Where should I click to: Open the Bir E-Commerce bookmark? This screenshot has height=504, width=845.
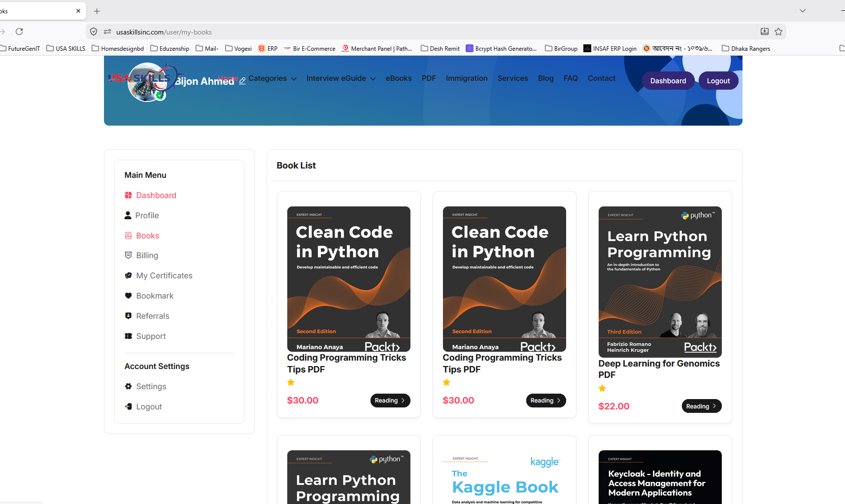click(309, 48)
